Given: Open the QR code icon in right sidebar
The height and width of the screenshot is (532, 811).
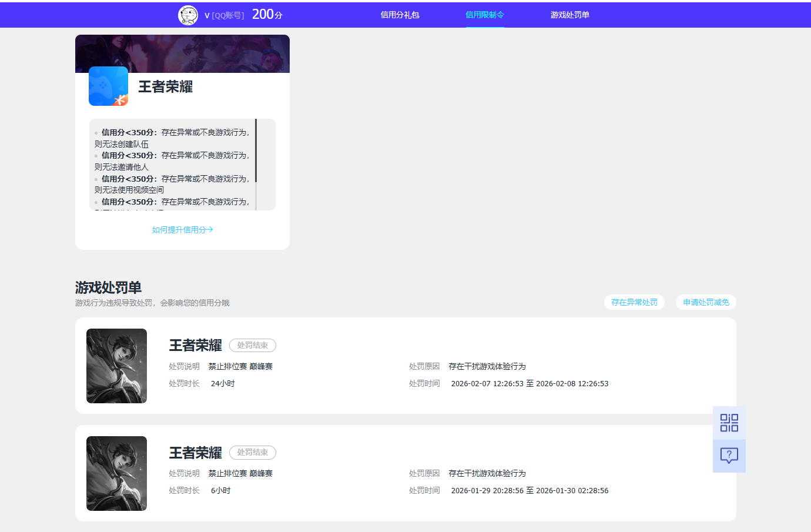Looking at the screenshot, I should [729, 422].
